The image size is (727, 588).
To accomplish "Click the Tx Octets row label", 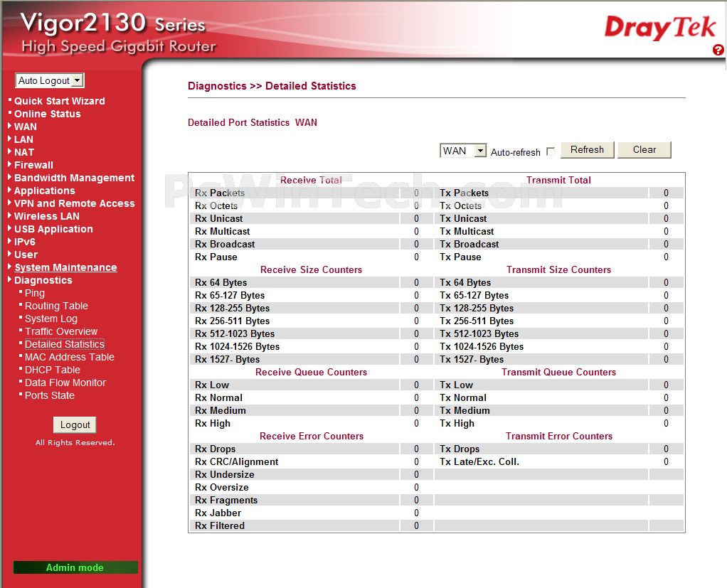I will click(460, 205).
